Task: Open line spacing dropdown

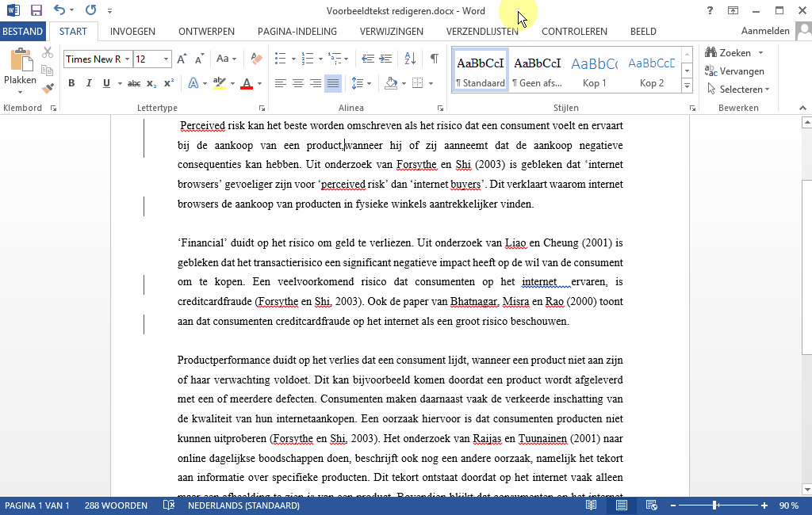Action: click(361, 83)
